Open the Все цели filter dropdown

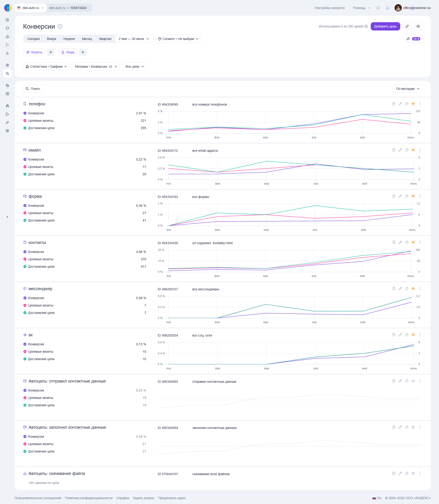134,67
